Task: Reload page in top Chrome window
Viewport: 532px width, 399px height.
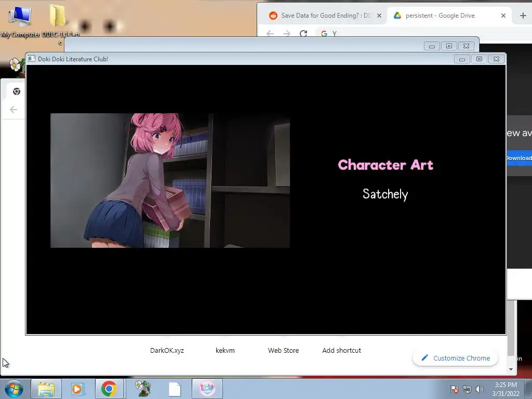Action: (303, 33)
